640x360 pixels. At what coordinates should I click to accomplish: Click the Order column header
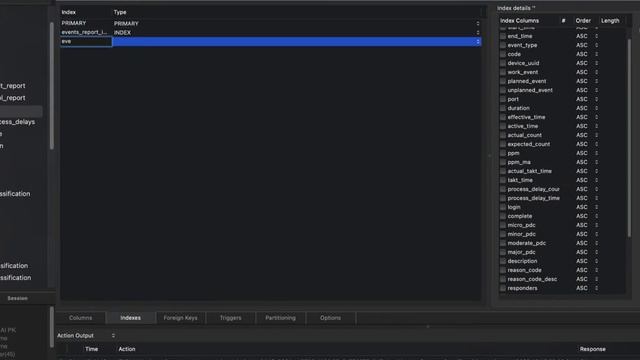583,21
